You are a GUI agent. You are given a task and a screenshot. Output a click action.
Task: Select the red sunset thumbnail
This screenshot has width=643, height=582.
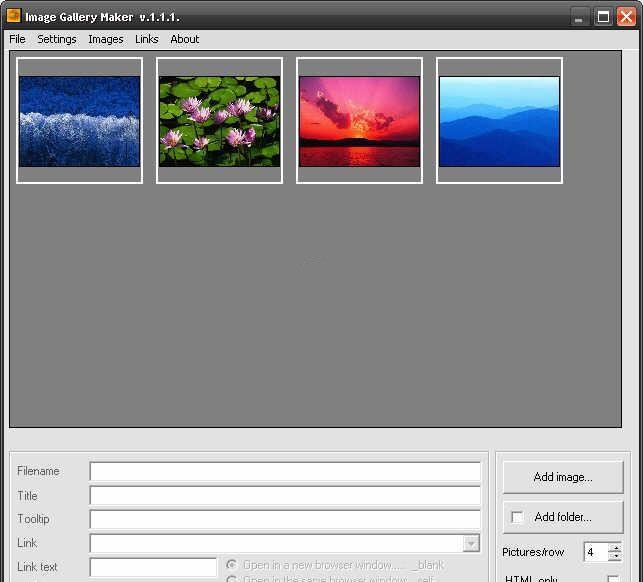tap(359, 121)
